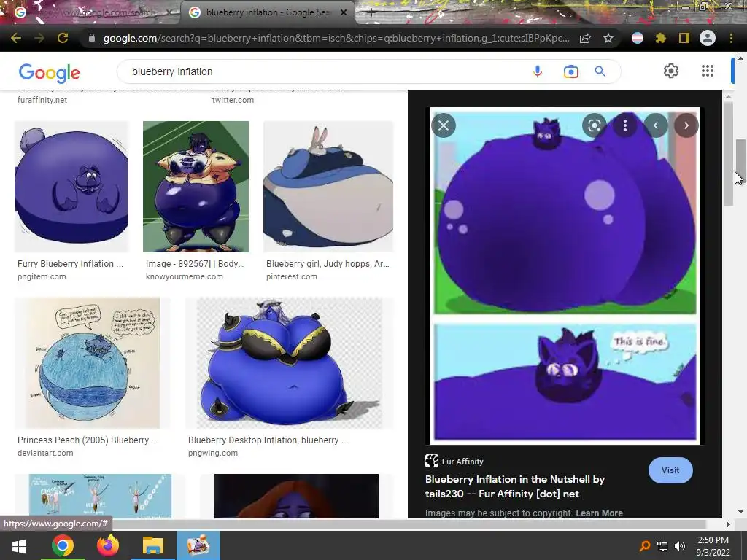The image size is (747, 560).
Task: Click the furaffinity.net source text
Action: tap(42, 100)
